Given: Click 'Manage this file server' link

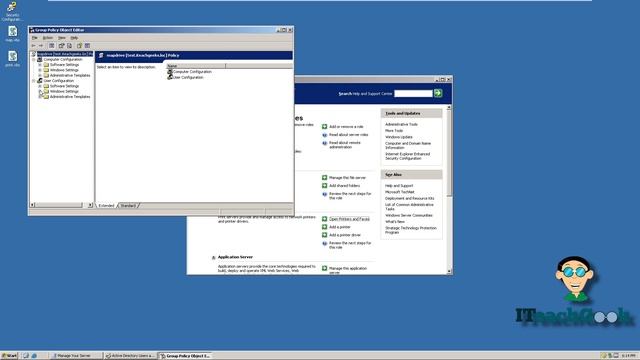Looking at the screenshot, I should tap(347, 178).
